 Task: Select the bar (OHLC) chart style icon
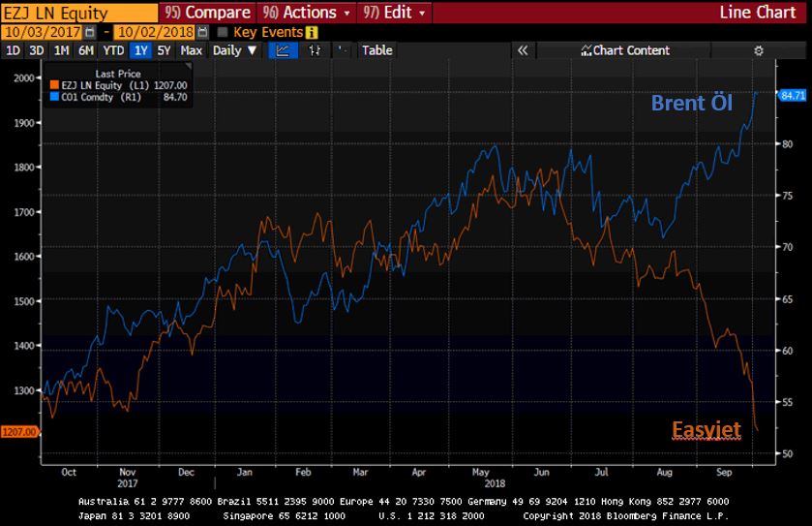click(x=315, y=50)
